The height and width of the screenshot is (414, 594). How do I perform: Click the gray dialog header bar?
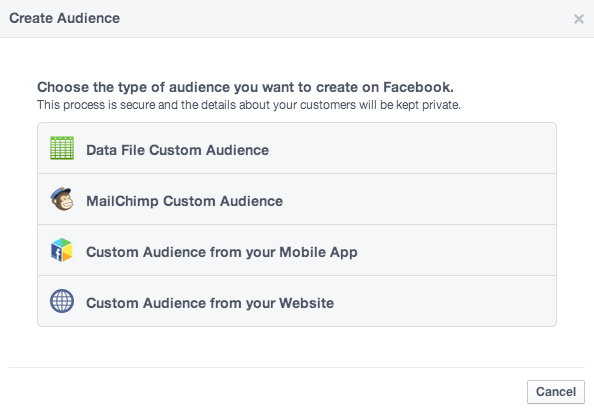point(297,19)
